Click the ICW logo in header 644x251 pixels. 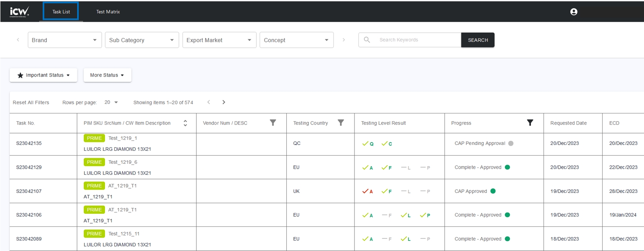click(19, 11)
